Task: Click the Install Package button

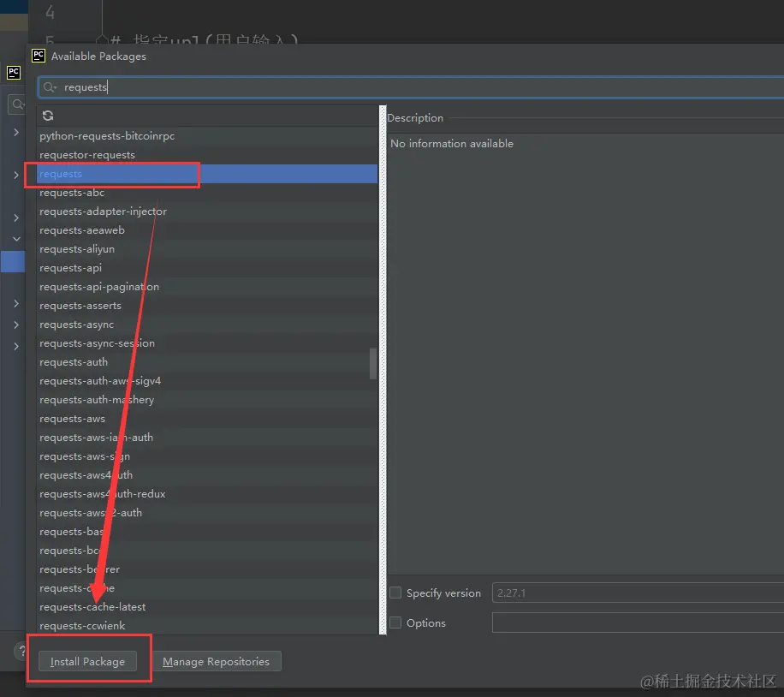Action: point(87,662)
